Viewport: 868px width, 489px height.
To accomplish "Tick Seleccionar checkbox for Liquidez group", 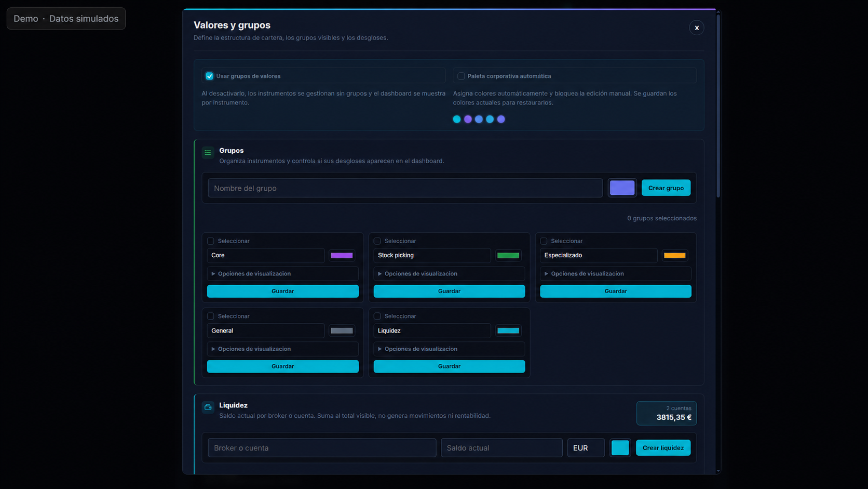I will (377, 316).
